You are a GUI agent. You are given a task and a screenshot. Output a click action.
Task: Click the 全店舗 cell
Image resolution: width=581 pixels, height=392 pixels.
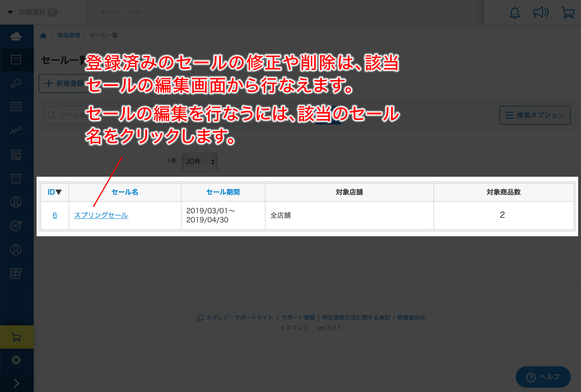(x=349, y=216)
